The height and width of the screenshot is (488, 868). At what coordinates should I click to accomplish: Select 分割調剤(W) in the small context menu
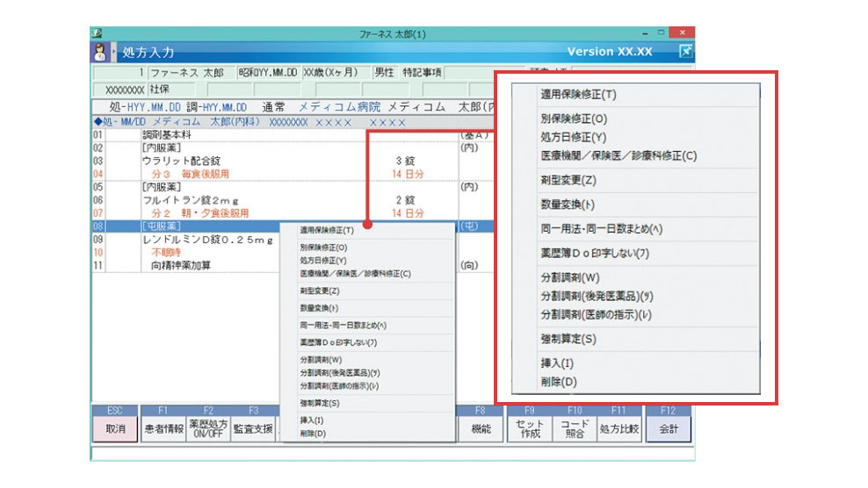pyautogui.click(x=321, y=360)
